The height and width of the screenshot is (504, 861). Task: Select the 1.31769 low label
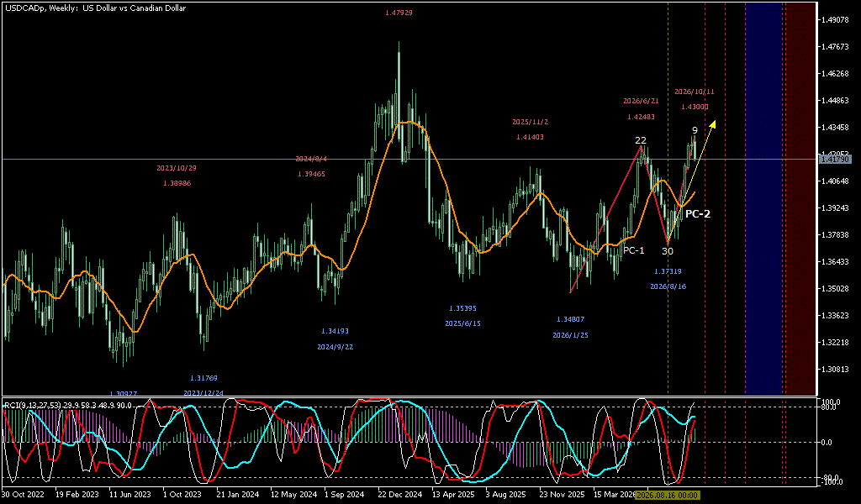[x=203, y=378]
